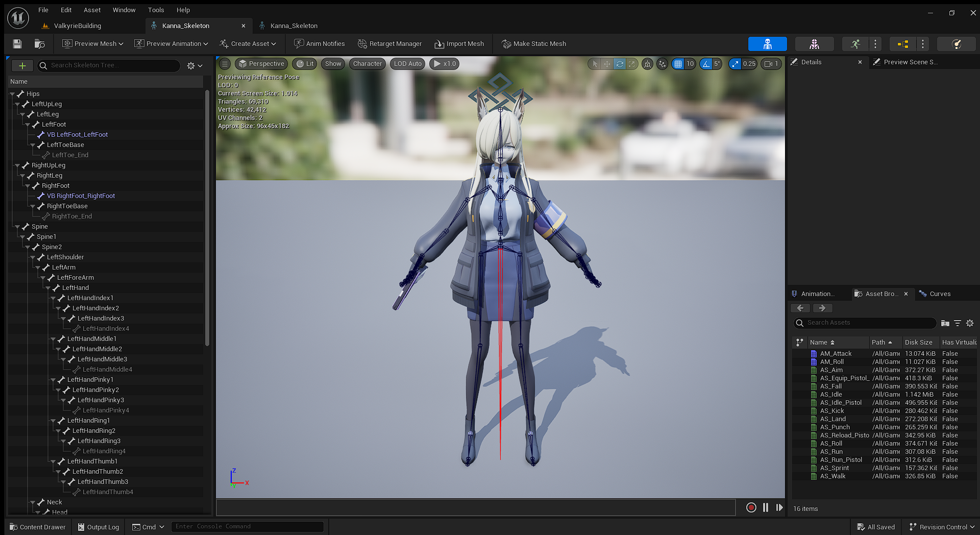Open the Preview Mesh dropdown
980x535 pixels.
(93, 44)
